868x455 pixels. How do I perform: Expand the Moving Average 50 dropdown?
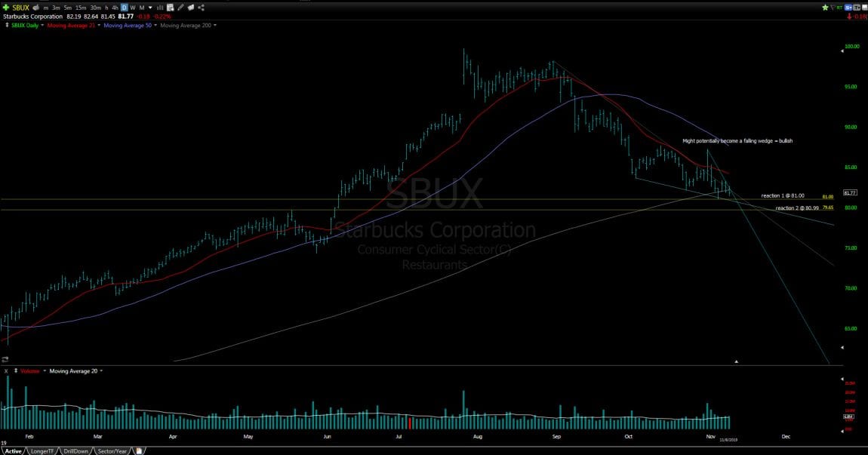[155, 26]
